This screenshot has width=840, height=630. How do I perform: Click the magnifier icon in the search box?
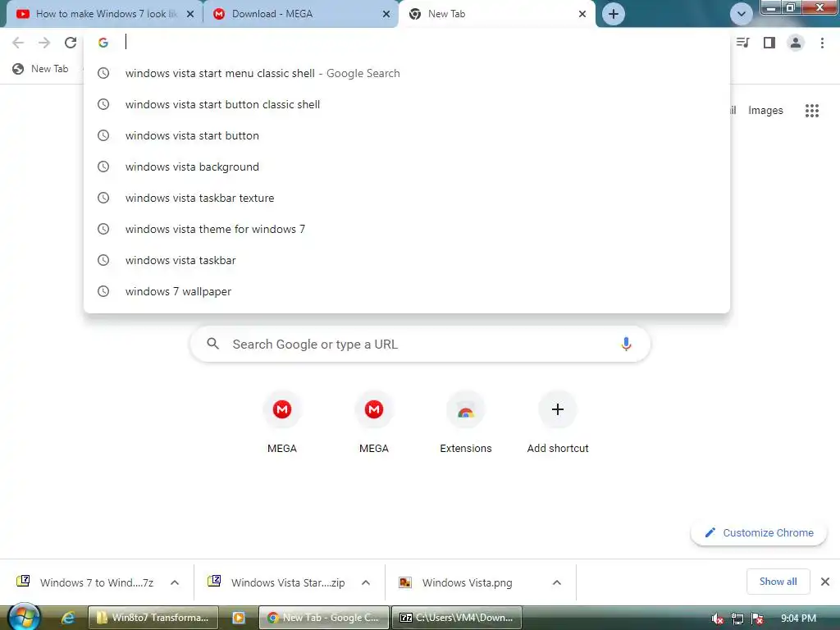pos(212,344)
